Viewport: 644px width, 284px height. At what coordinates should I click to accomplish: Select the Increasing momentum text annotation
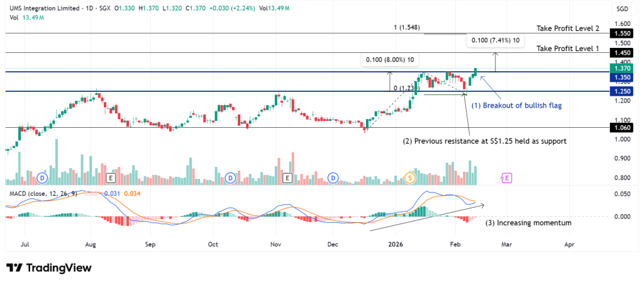[x=528, y=223]
